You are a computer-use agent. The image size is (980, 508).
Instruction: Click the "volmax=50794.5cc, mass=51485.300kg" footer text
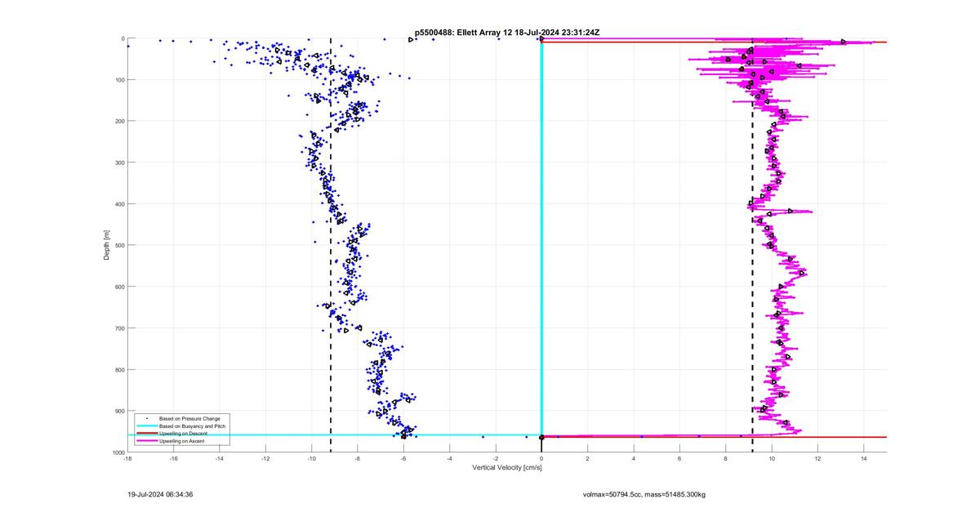644,494
